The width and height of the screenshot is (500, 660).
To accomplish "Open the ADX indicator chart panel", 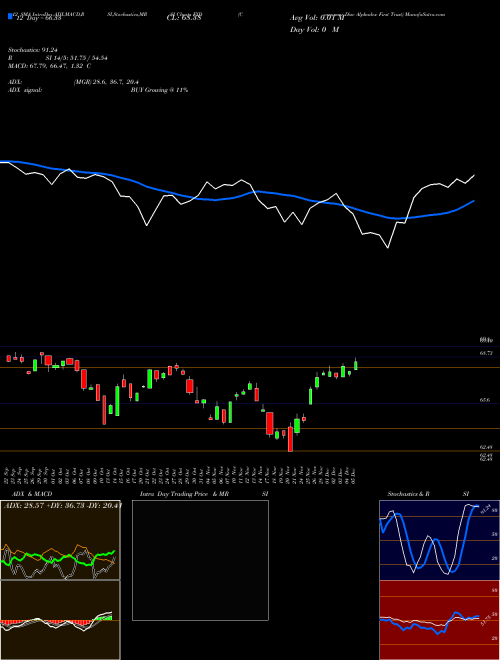I will [60, 540].
